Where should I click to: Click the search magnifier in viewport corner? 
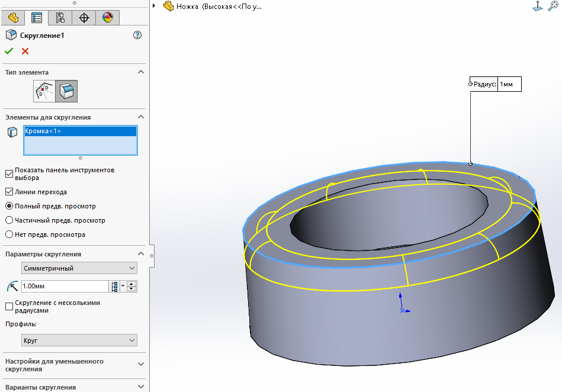coord(553,6)
